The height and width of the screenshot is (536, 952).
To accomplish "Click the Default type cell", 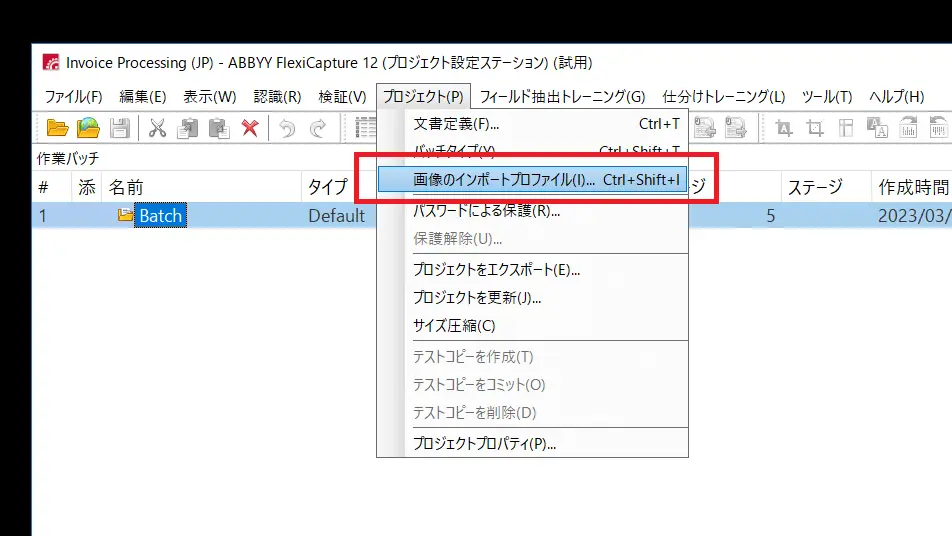I will pos(336,215).
